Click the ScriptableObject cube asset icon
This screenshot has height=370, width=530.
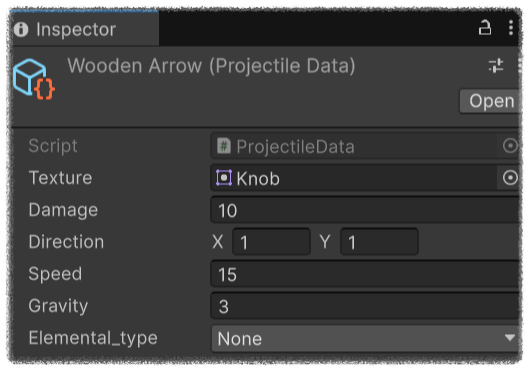(x=34, y=79)
